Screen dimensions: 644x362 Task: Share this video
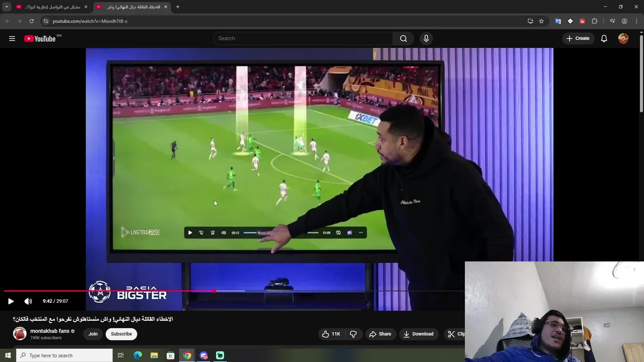(380, 334)
